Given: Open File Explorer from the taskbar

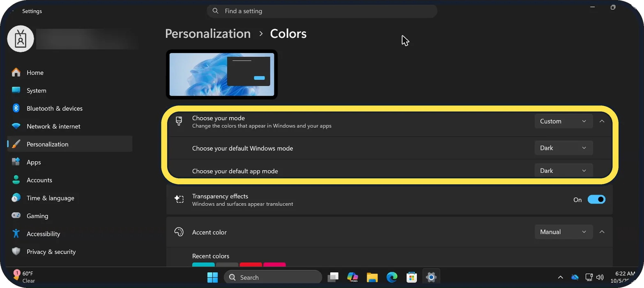Looking at the screenshot, I should (372, 277).
